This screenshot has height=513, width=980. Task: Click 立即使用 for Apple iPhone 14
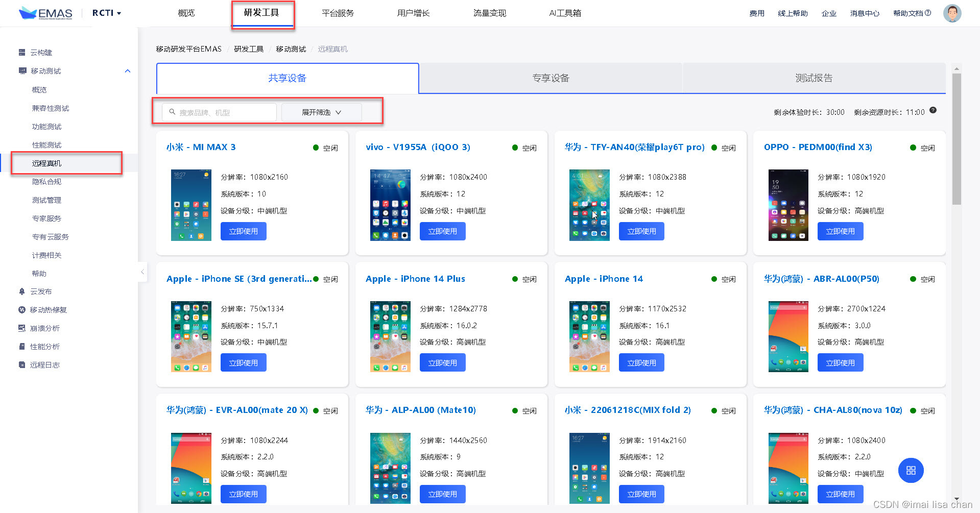pos(642,363)
